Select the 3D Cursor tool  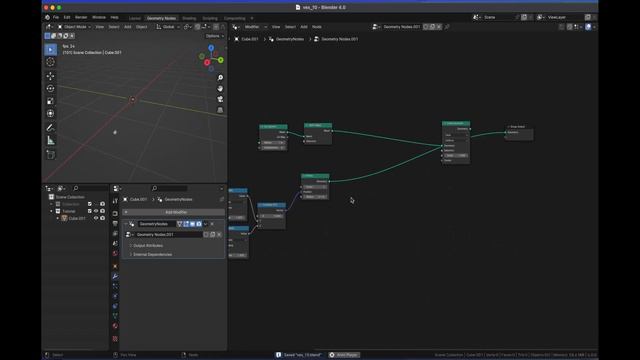click(x=51, y=62)
